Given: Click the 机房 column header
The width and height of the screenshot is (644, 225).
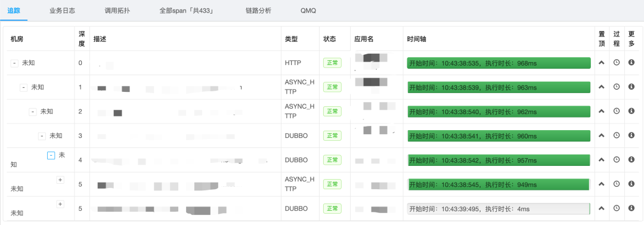Looking at the screenshot, I should pyautogui.click(x=17, y=39).
